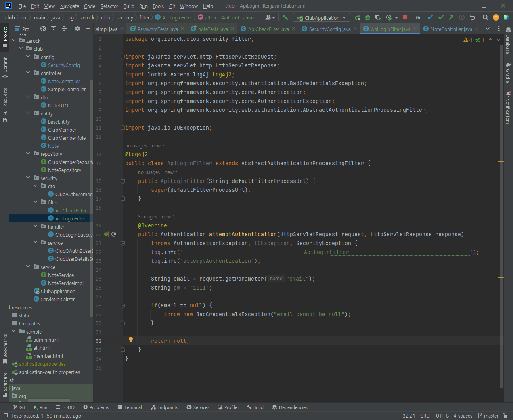Click the UTF-8 encoding indicator
The height and width of the screenshot is (420, 513).
[442, 416]
